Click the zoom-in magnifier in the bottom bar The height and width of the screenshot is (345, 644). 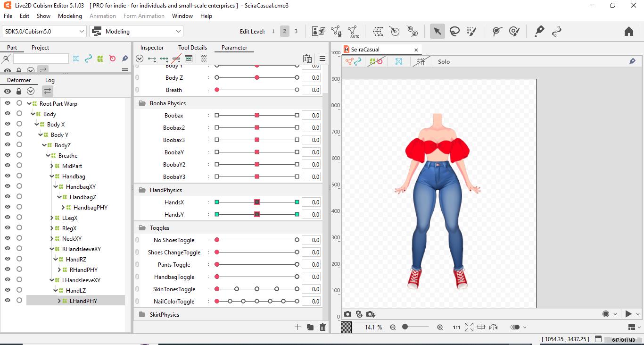tap(440, 327)
